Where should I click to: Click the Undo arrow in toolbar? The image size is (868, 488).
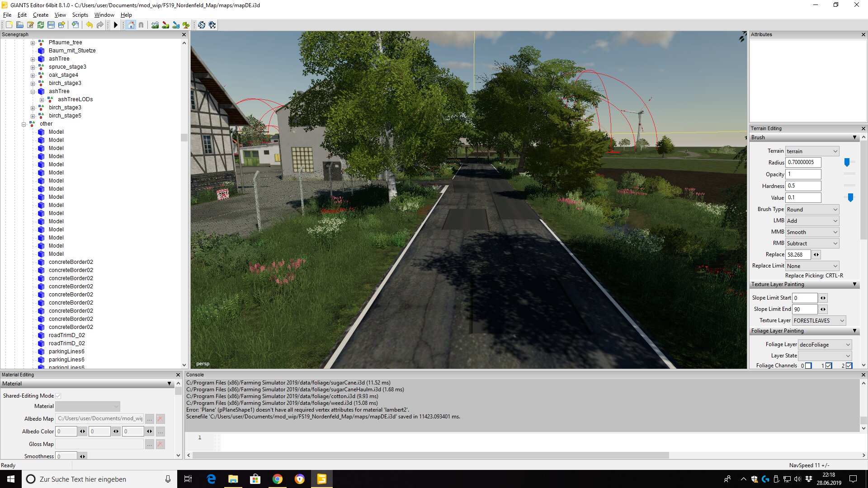click(89, 25)
